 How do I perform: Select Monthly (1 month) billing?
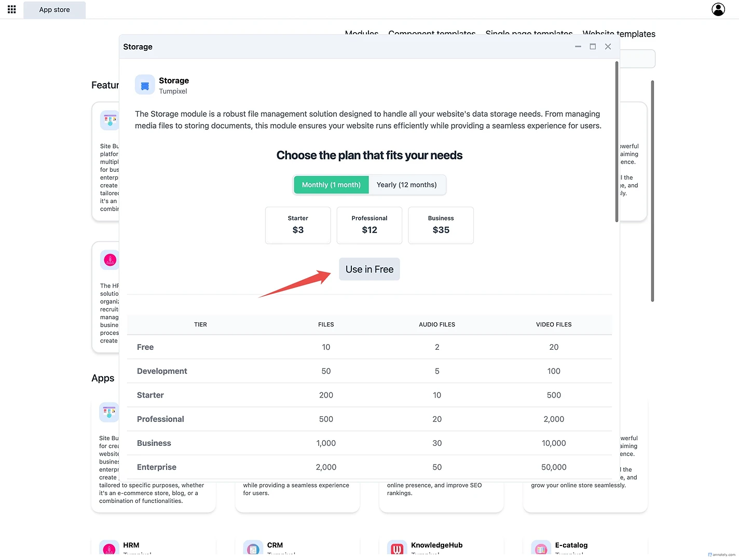331,185
